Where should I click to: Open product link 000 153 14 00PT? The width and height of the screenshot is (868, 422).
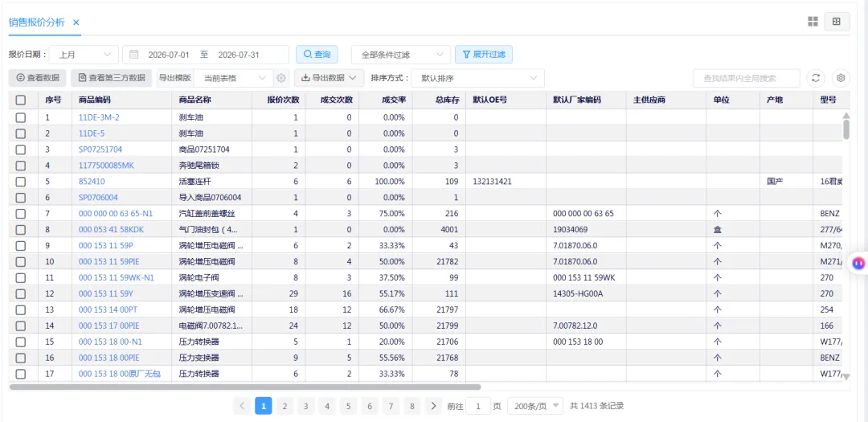tap(107, 309)
